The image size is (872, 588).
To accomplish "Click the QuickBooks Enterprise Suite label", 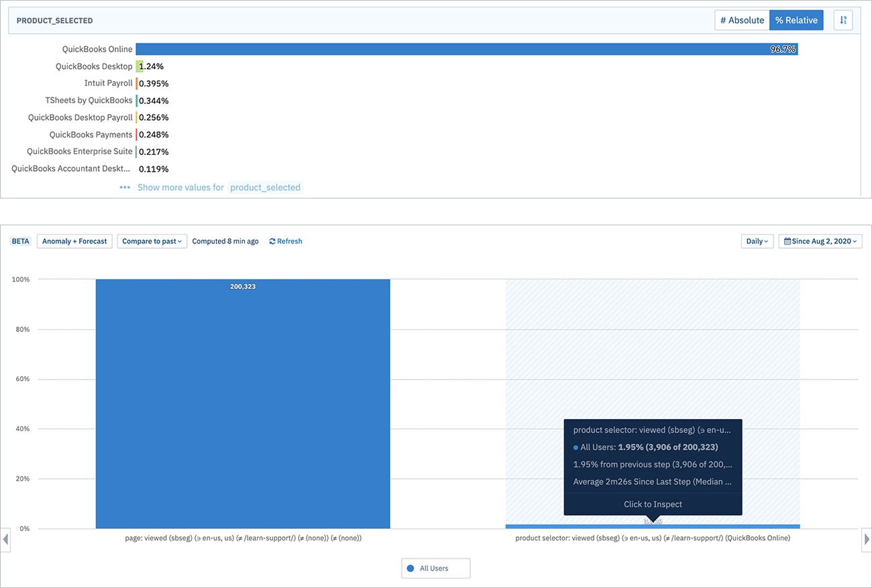I will tap(80, 152).
